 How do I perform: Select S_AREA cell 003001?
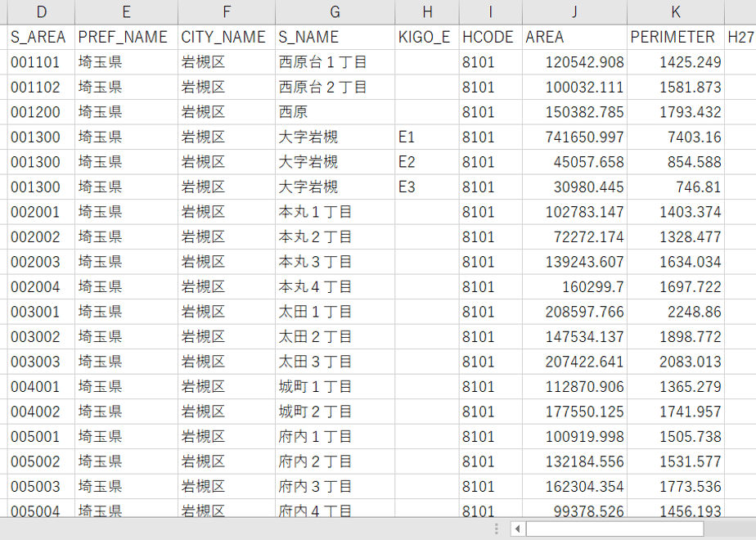coord(41,312)
